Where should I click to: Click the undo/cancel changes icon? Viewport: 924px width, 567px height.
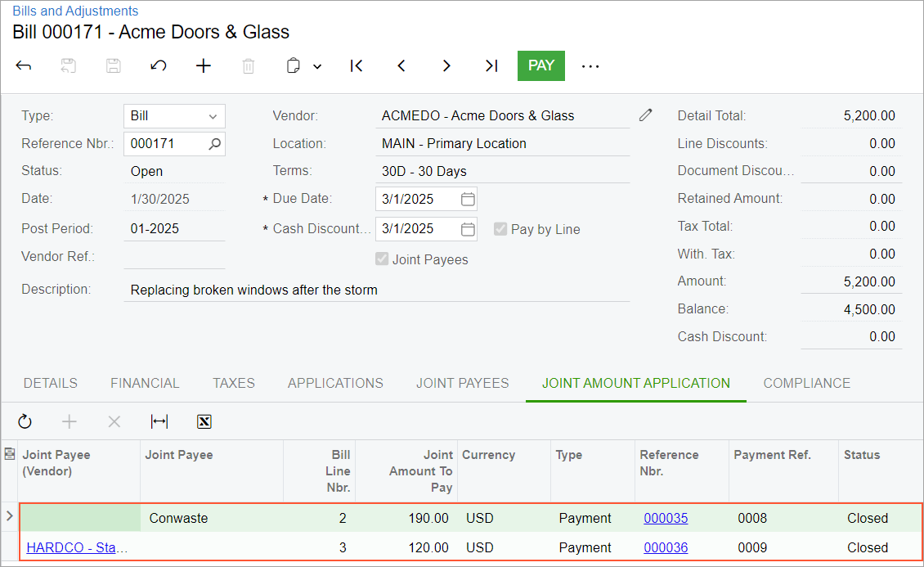pos(159,66)
